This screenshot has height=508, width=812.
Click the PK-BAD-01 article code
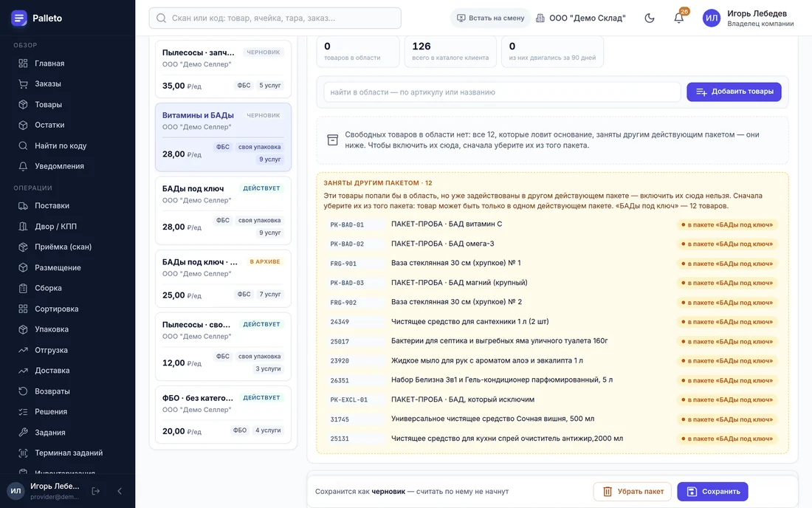click(x=347, y=224)
